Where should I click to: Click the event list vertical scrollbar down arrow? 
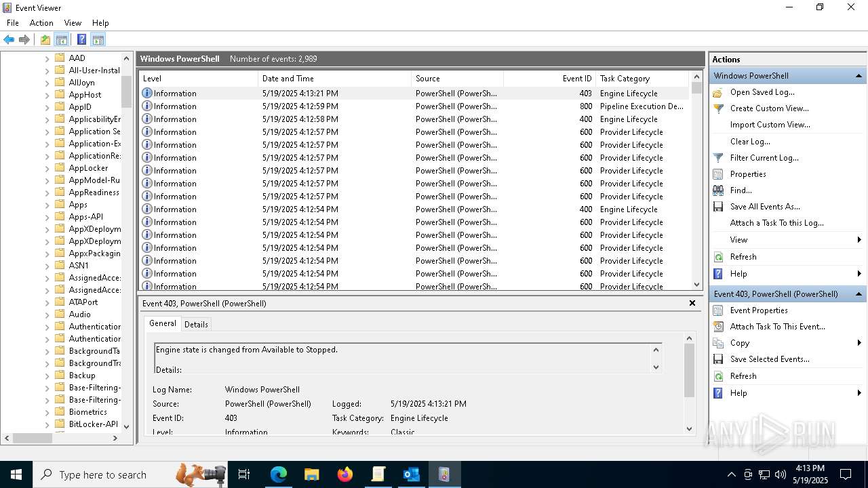(x=696, y=285)
